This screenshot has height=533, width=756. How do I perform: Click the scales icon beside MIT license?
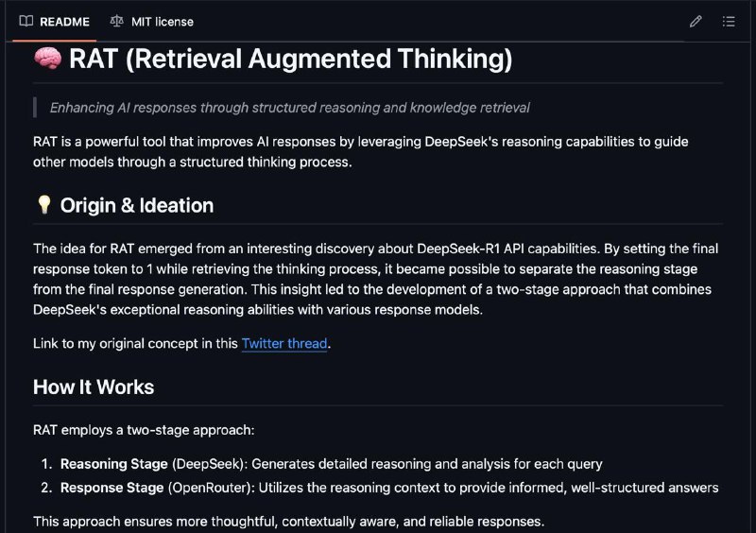pos(116,21)
